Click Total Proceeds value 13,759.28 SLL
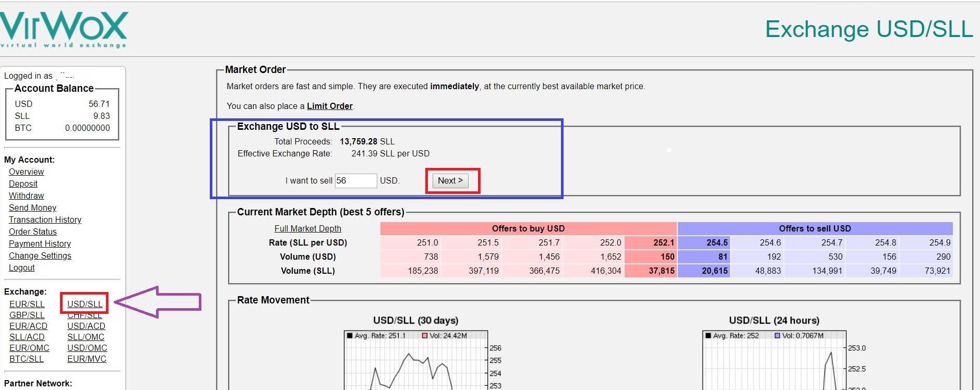 (x=367, y=141)
